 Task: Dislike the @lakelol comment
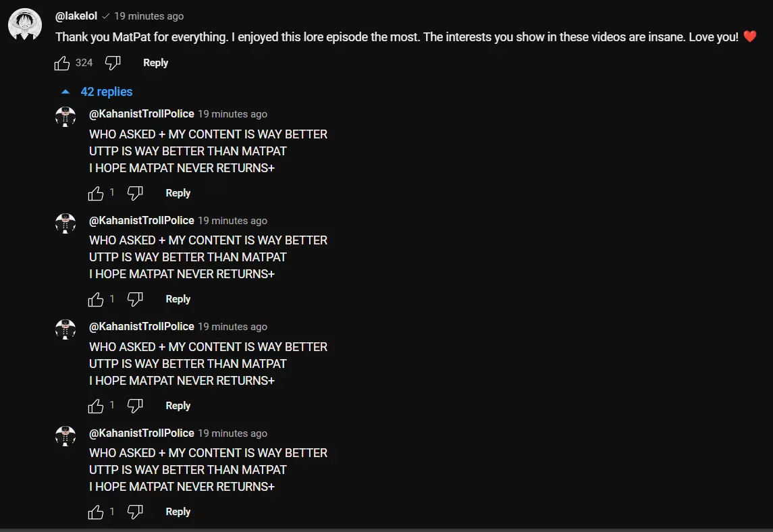click(113, 63)
